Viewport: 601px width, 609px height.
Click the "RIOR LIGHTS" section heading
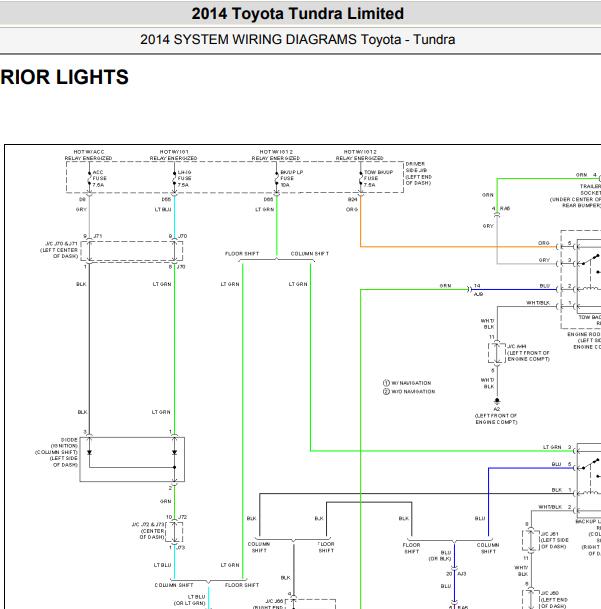(x=64, y=77)
